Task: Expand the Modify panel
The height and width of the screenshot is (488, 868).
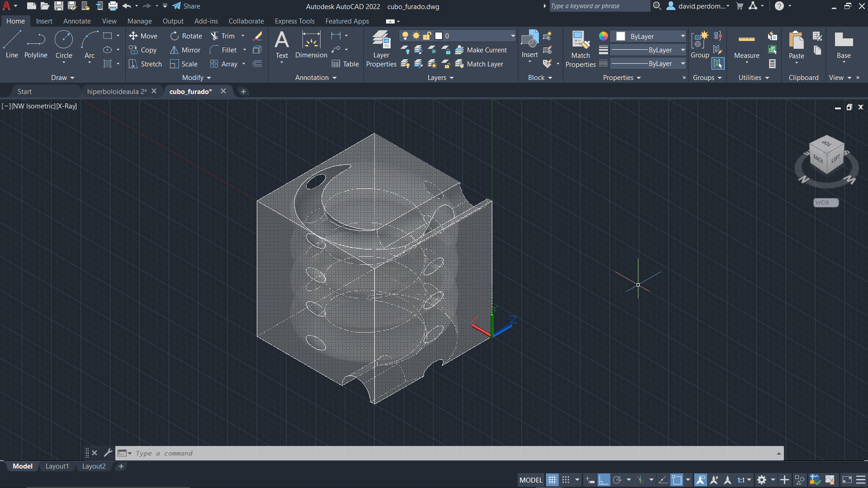Action: 196,78
